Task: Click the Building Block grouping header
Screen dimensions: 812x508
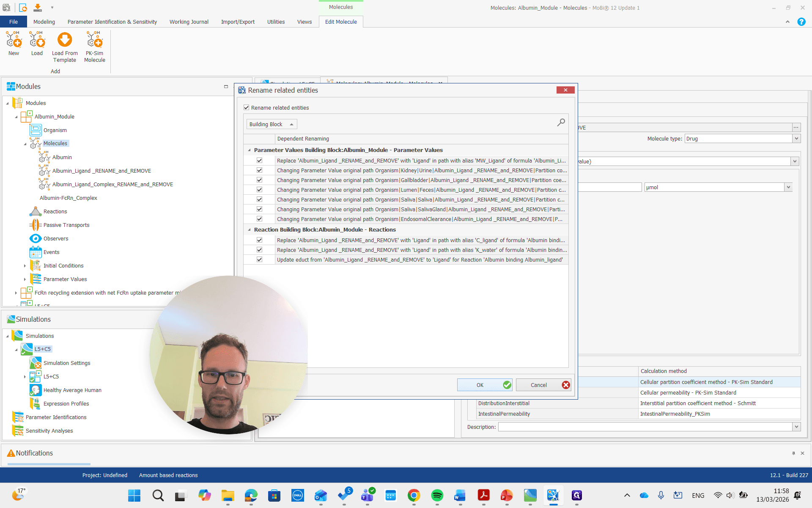Action: (272, 124)
